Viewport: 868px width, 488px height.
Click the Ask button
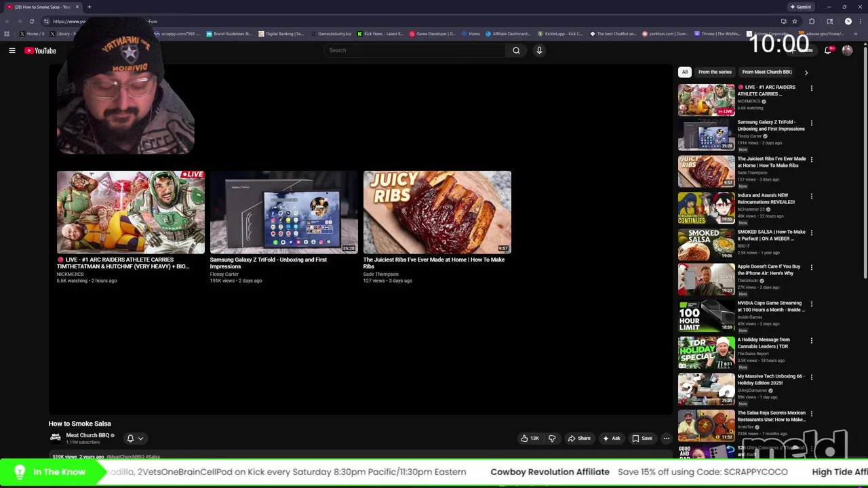tap(611, 439)
